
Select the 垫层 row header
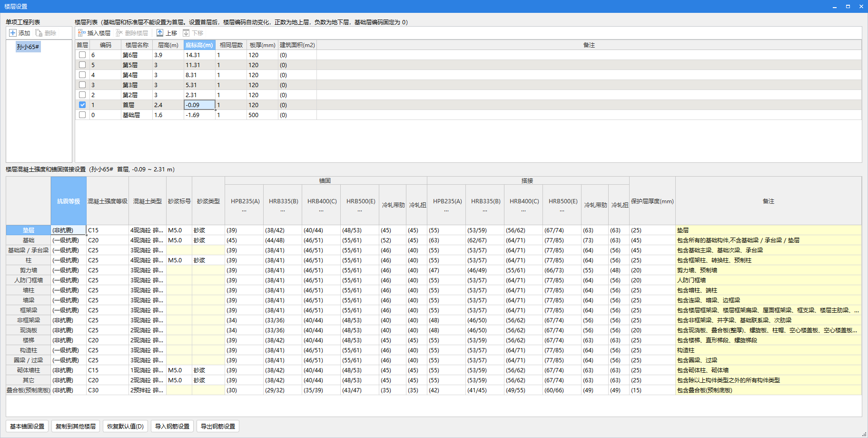click(x=29, y=230)
